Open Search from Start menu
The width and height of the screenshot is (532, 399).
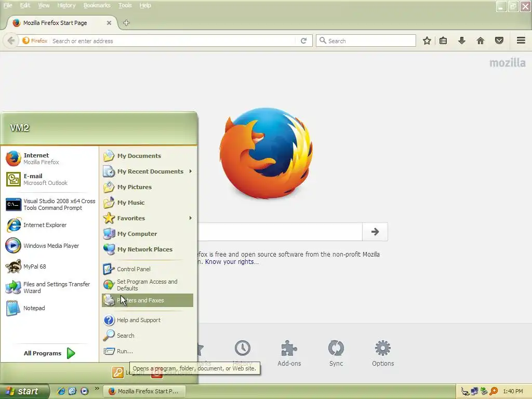[x=148, y=336]
